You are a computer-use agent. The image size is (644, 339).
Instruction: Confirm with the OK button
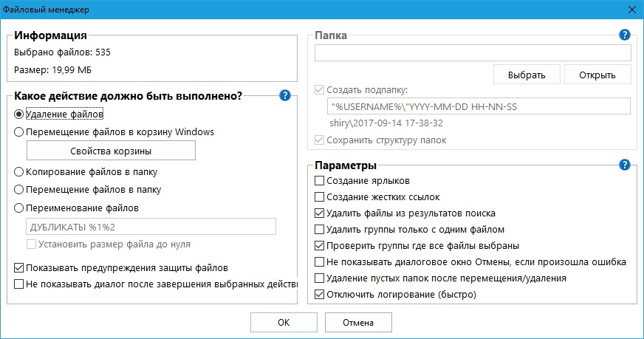(x=284, y=323)
